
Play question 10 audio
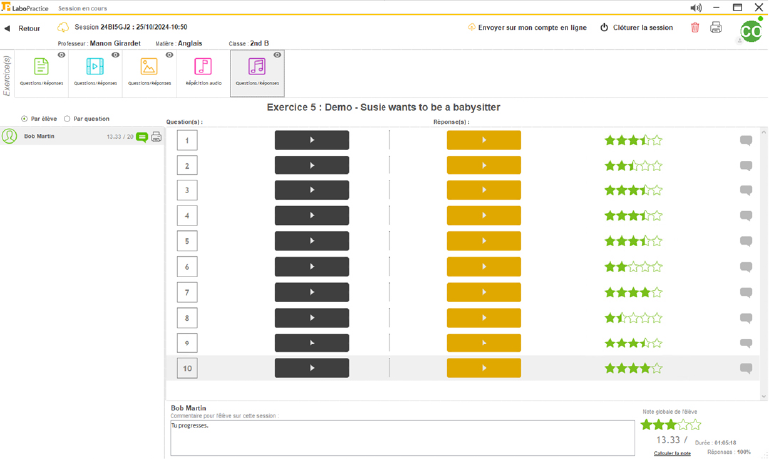pyautogui.click(x=312, y=368)
